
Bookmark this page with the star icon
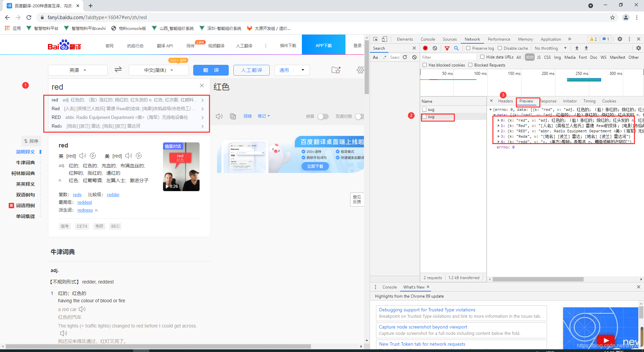tap(612, 17)
